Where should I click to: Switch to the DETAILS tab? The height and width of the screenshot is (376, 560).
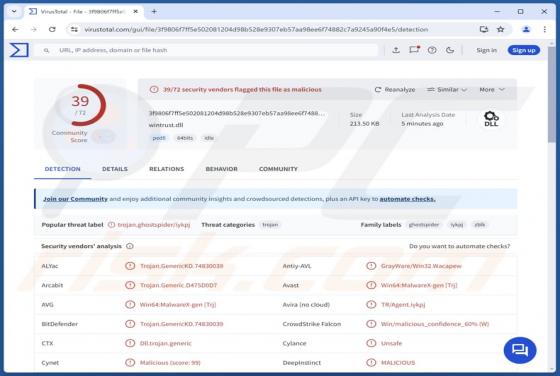(x=115, y=169)
